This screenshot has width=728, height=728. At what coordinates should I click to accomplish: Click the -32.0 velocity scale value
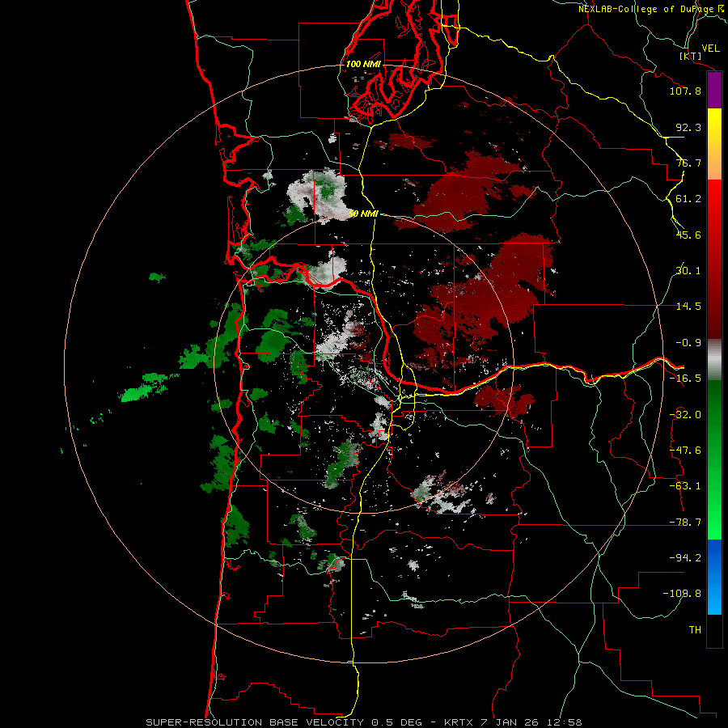click(x=685, y=415)
